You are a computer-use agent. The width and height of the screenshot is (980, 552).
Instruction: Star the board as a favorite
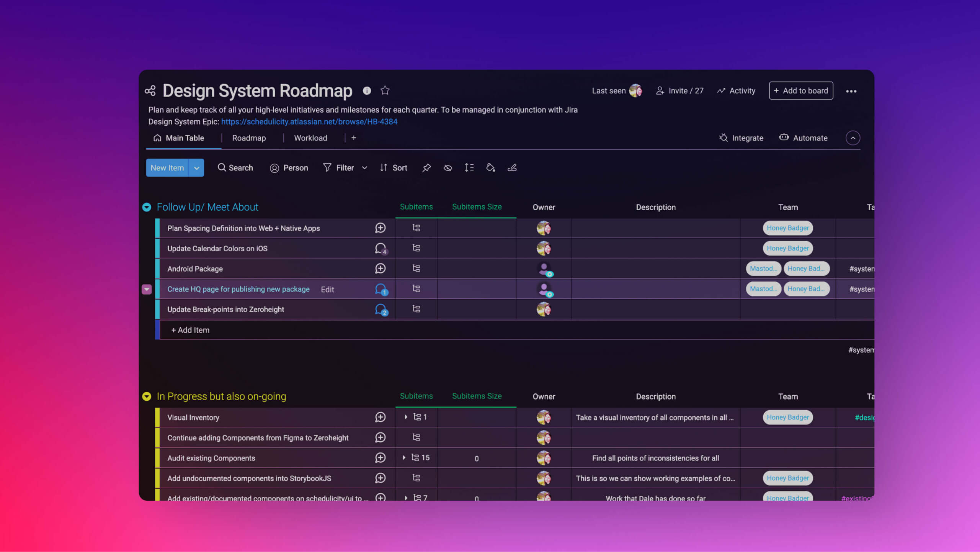tap(385, 90)
